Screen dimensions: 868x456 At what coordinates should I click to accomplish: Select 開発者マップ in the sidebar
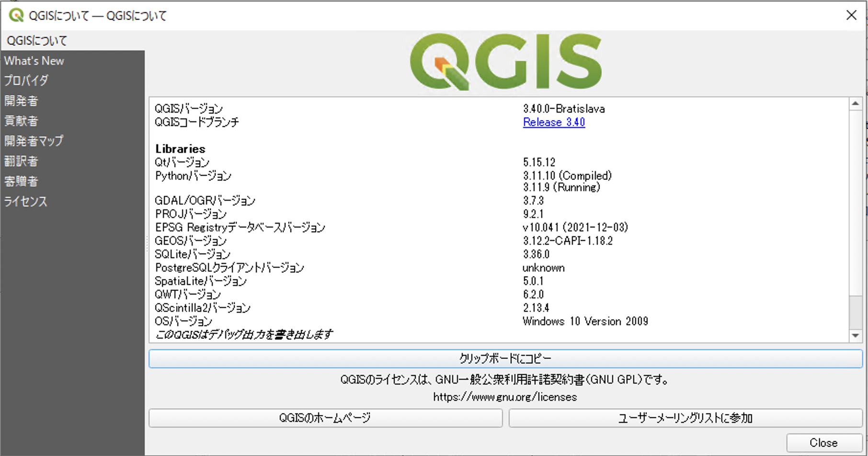[34, 141]
